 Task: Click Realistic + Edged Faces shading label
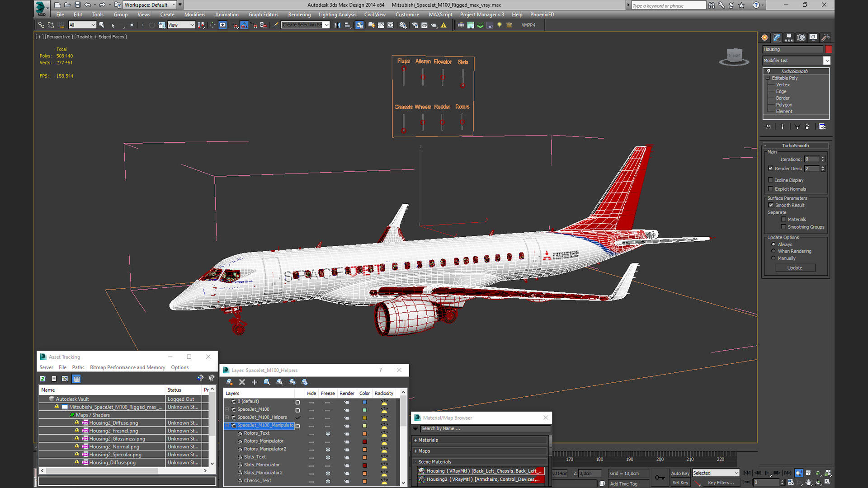point(100,37)
